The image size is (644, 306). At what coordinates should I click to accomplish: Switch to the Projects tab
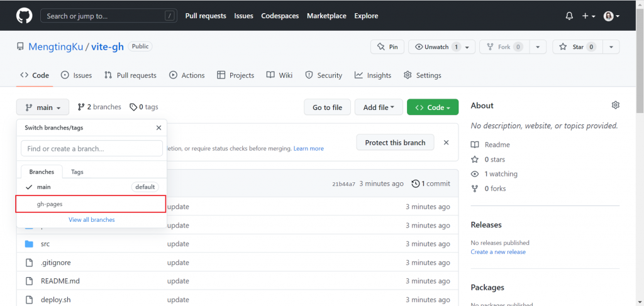[x=236, y=75]
